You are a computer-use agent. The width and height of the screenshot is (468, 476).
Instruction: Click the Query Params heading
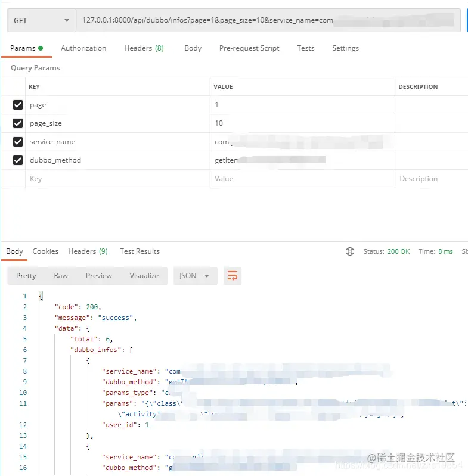[x=35, y=68]
